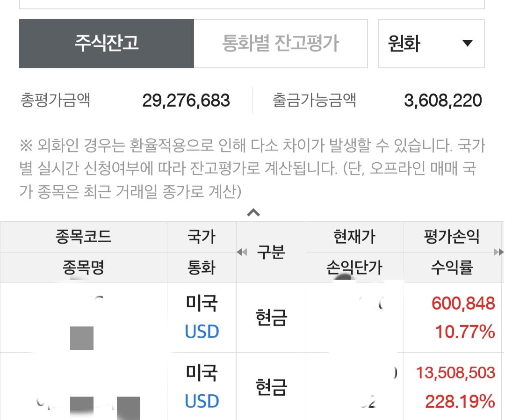Tap the 총평가금액 value 29,276,683
This screenshot has width=505, height=420.
point(186,101)
